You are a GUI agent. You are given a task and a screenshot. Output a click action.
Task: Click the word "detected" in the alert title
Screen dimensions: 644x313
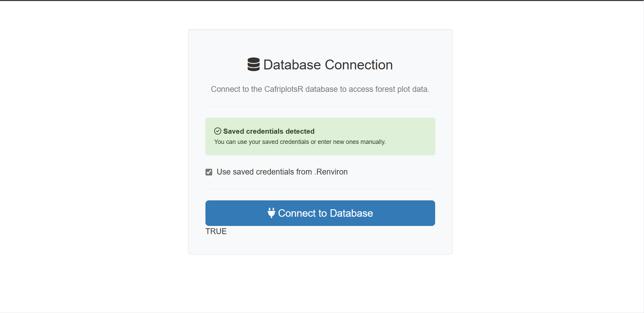pos(300,131)
